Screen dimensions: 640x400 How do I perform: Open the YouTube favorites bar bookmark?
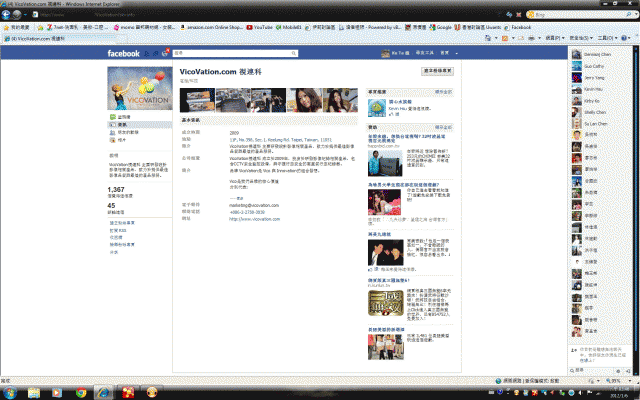coord(259,27)
